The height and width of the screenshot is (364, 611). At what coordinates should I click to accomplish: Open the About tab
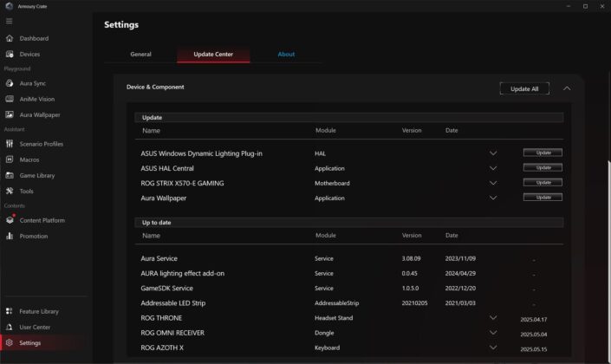click(286, 55)
